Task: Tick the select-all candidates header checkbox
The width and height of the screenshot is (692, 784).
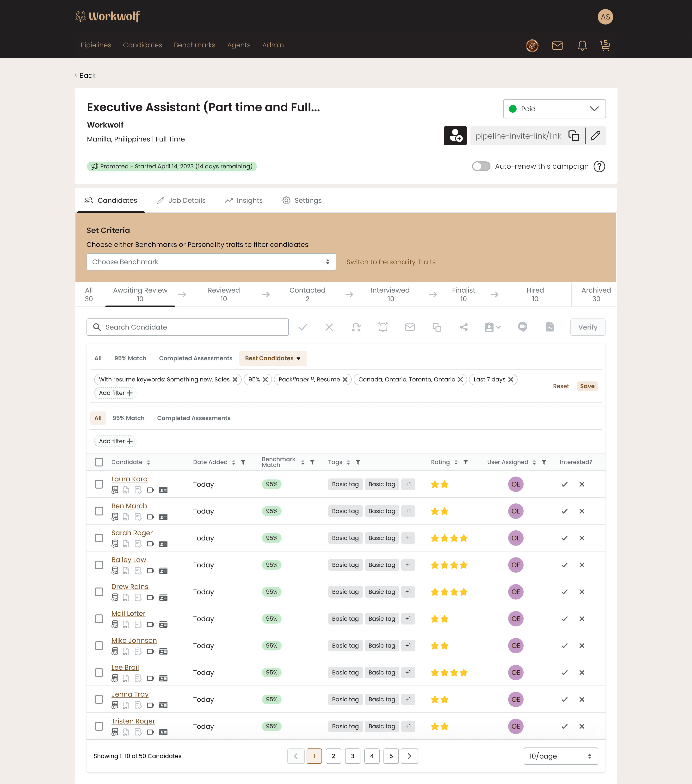Action: pos(99,462)
